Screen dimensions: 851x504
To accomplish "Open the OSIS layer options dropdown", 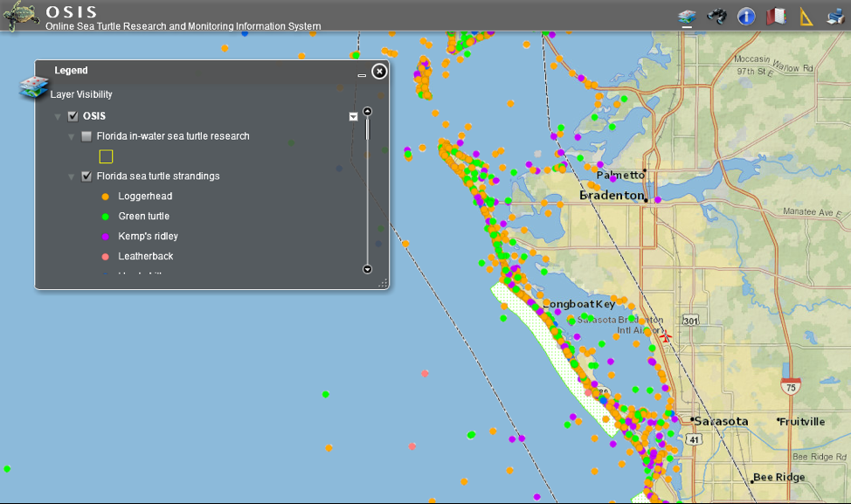I will (353, 117).
